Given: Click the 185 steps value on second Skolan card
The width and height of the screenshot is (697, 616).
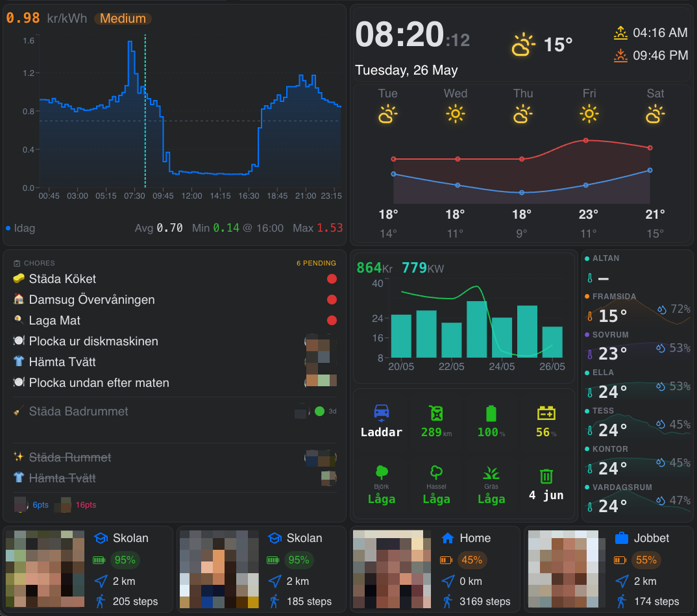Looking at the screenshot, I should coord(309,601).
